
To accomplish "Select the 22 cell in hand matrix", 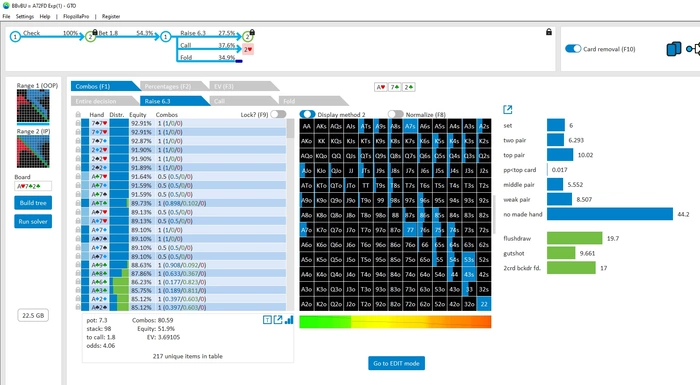I will (483, 304).
